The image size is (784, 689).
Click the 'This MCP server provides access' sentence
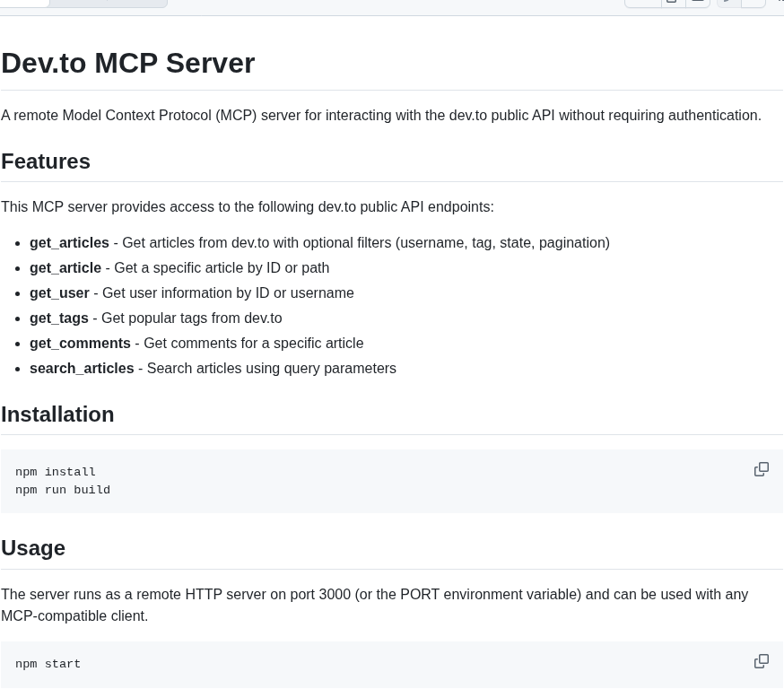pos(248,207)
